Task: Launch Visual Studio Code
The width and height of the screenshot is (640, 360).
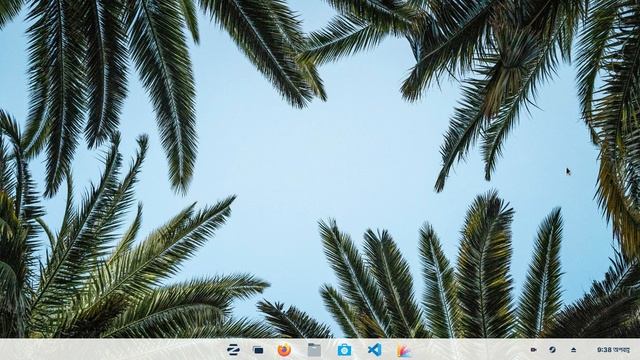Action: 374,350
